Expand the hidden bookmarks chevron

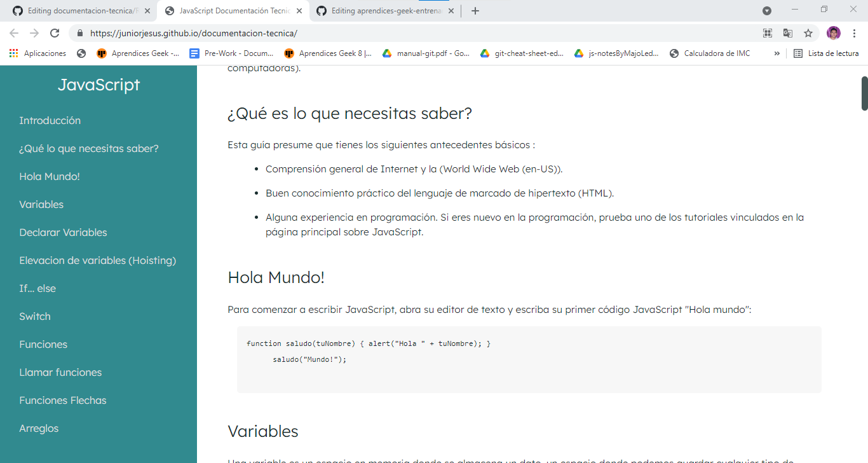coord(776,53)
